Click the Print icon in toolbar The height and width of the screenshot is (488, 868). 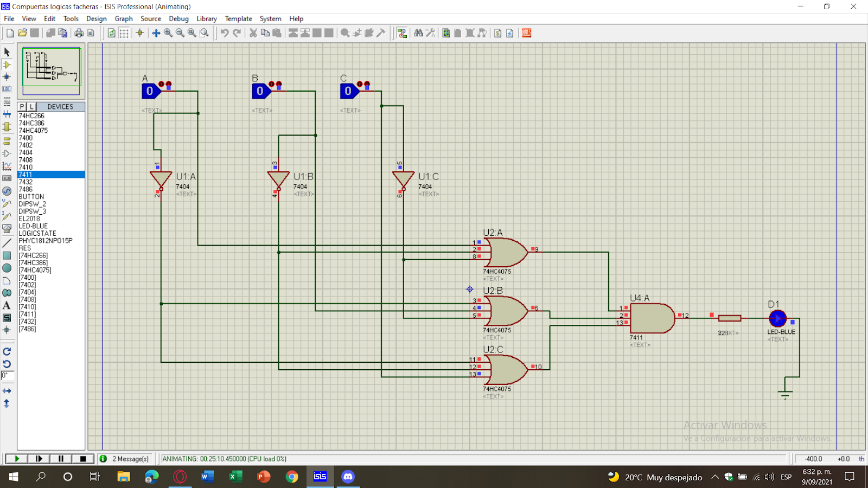click(79, 33)
